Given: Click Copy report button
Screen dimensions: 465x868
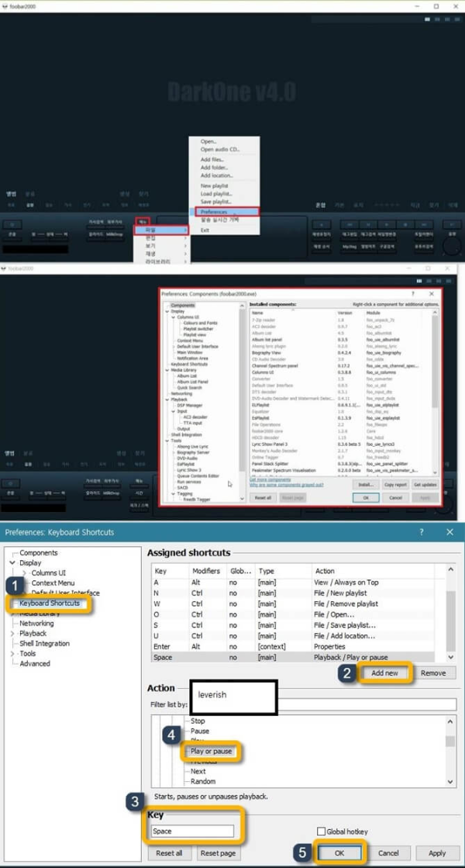Looking at the screenshot, I should (x=394, y=484).
